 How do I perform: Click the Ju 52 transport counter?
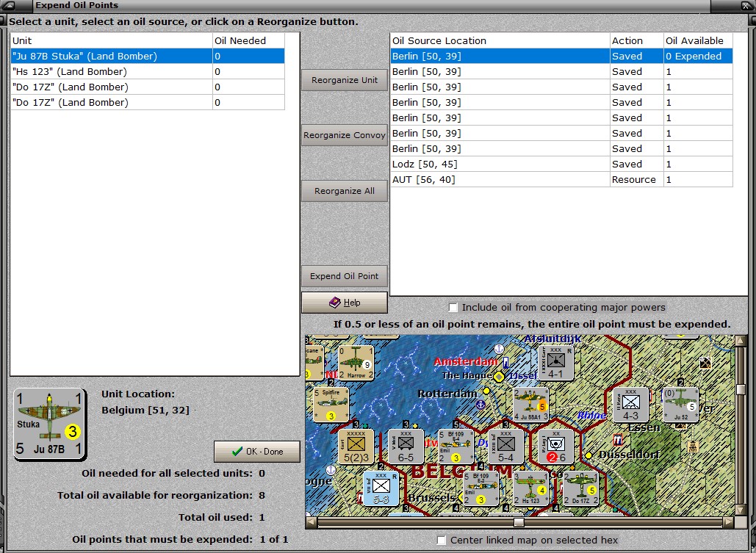(681, 405)
